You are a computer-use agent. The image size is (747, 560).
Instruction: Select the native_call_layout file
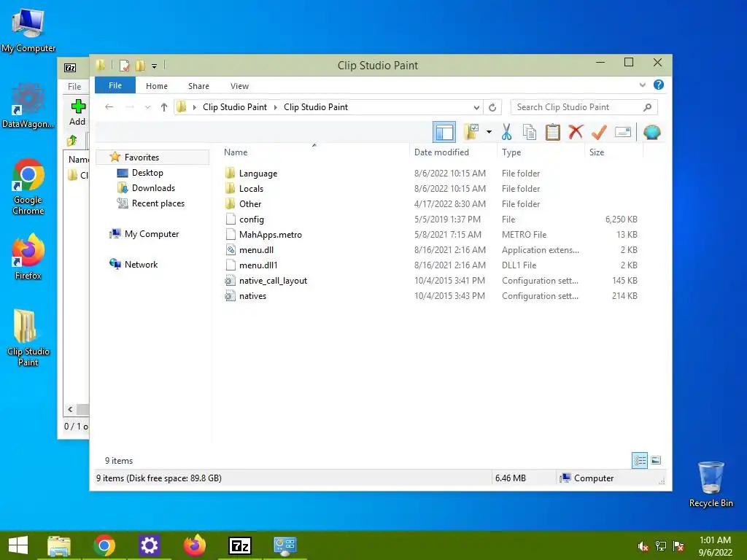(x=273, y=281)
